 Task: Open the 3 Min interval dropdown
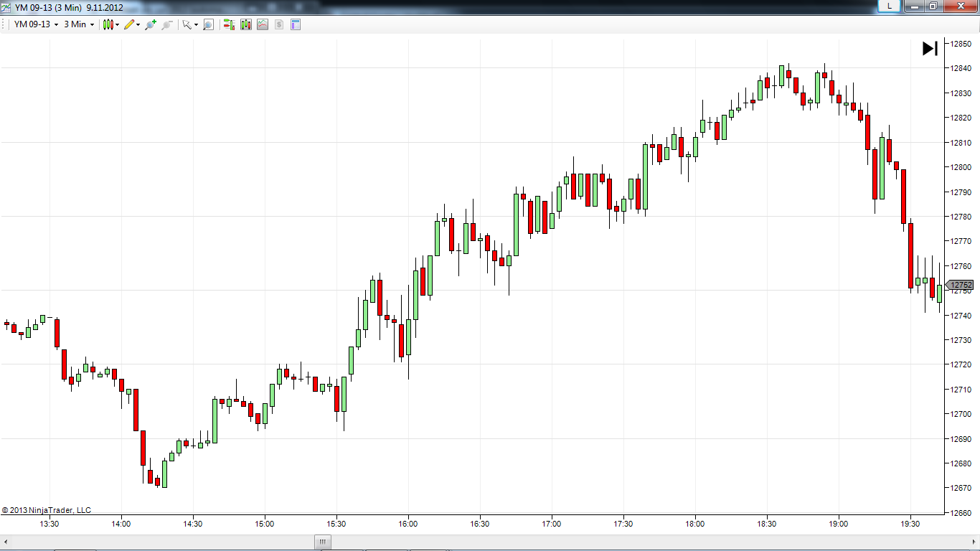(x=79, y=24)
